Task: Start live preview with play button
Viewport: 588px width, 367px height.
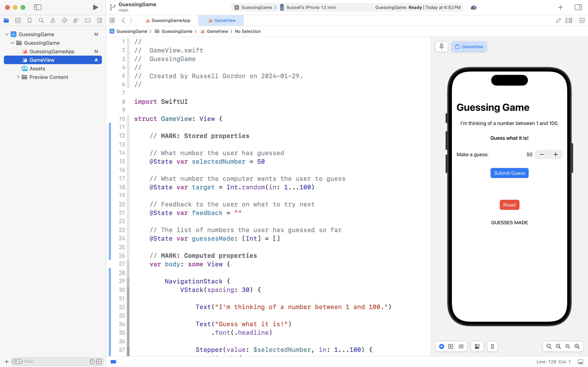Action: click(441, 346)
